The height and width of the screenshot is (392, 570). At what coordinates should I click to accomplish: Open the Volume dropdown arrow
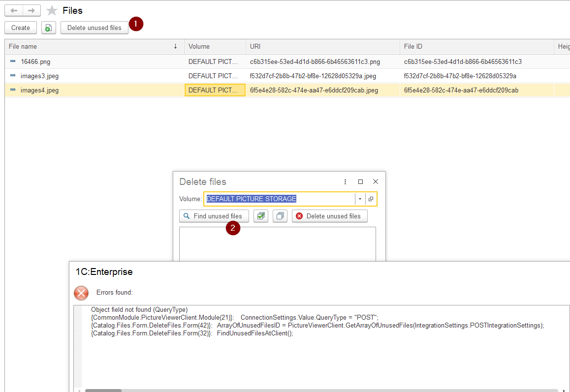point(360,199)
